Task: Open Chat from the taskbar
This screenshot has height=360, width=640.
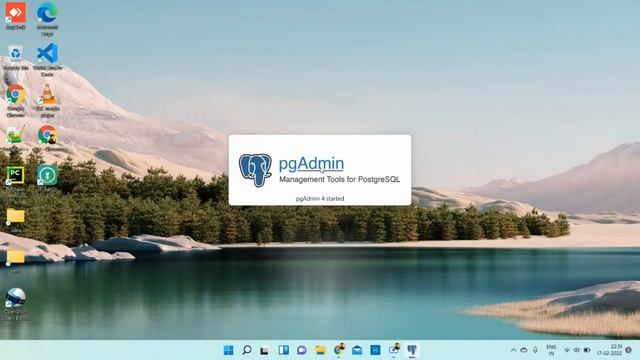Action: [302, 350]
